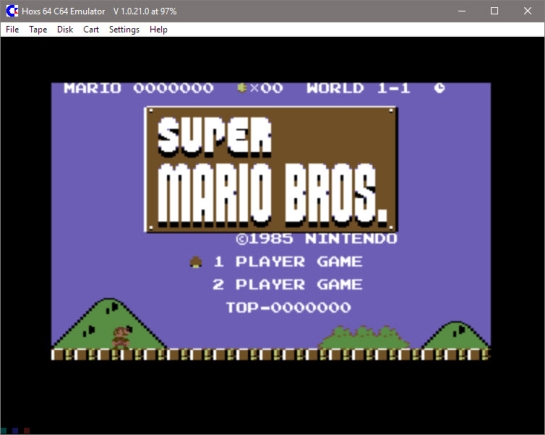
Task: Select the 2 PLAYER GAME option
Action: (x=287, y=285)
